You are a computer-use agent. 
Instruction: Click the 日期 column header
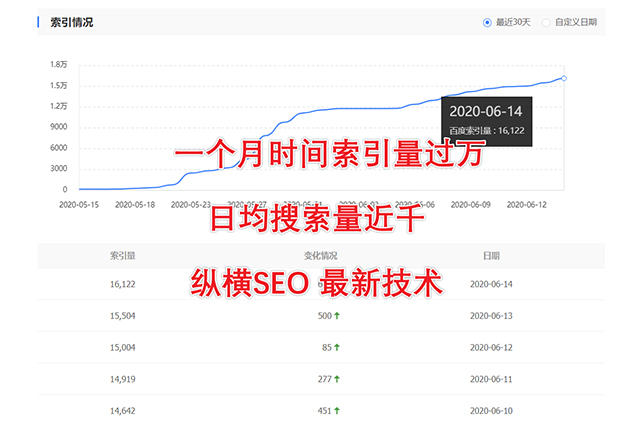click(490, 255)
